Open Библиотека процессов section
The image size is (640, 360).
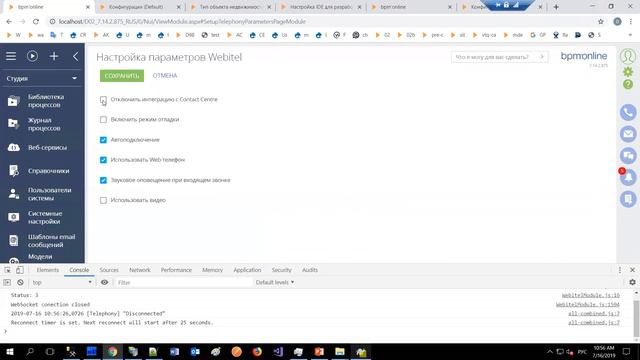[42, 101]
